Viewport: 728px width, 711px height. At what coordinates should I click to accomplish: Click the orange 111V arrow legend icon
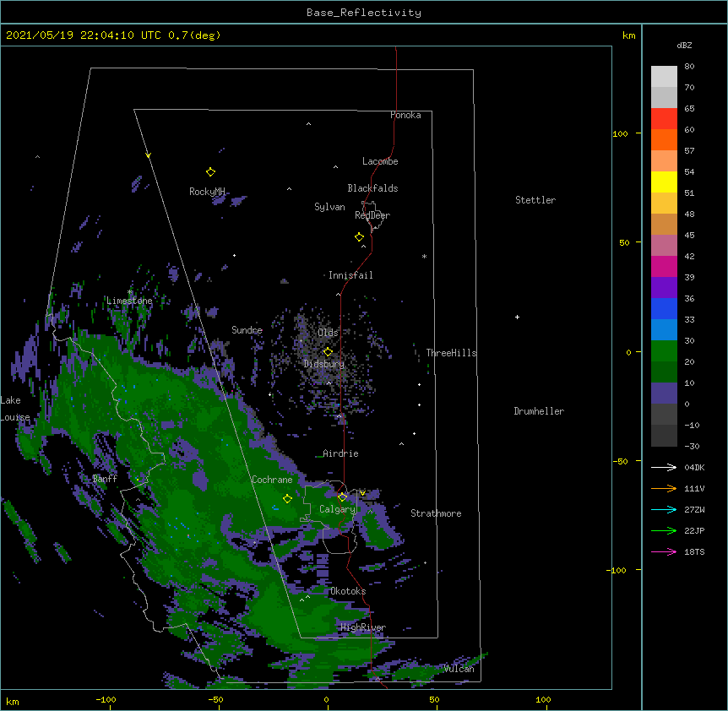tap(664, 489)
